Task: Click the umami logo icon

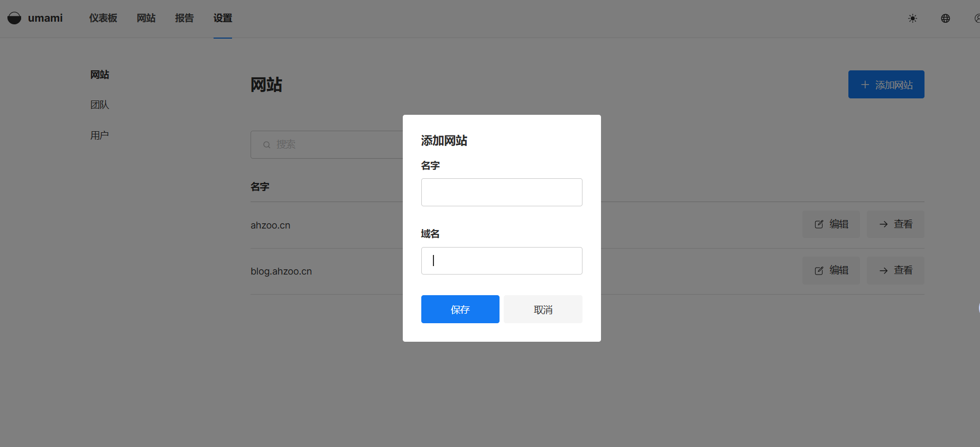Action: click(x=14, y=18)
